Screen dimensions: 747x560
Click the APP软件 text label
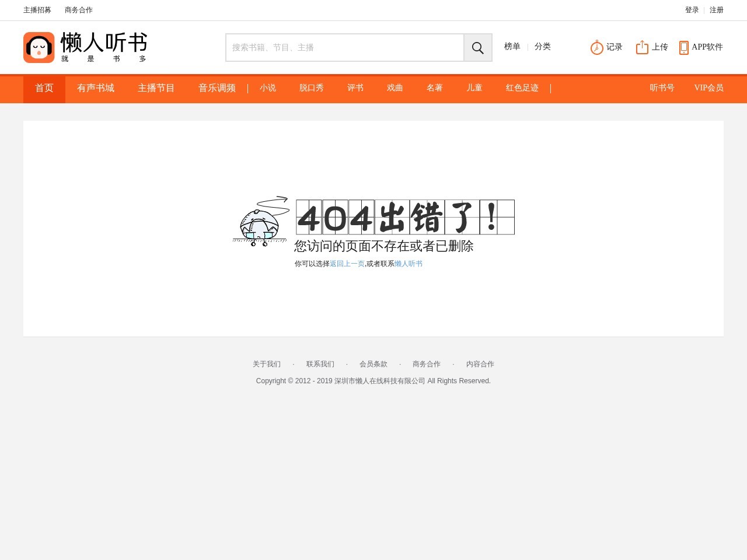click(x=707, y=47)
